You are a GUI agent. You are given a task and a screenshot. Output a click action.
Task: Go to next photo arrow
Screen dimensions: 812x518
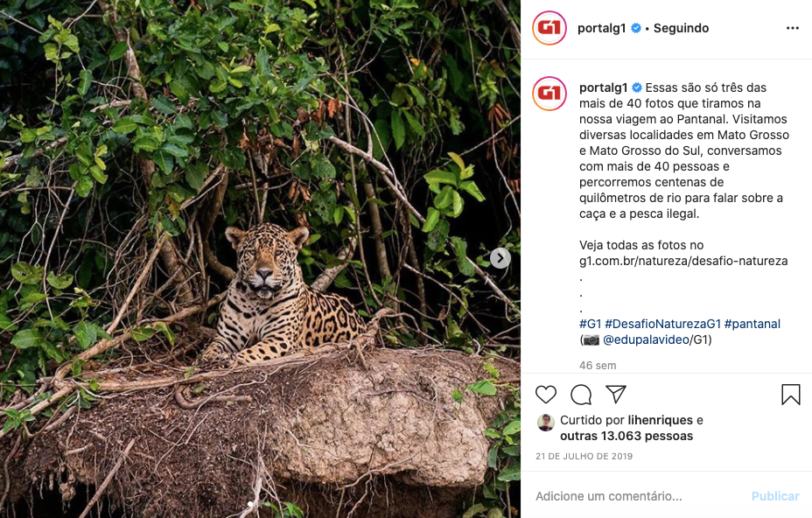(500, 258)
